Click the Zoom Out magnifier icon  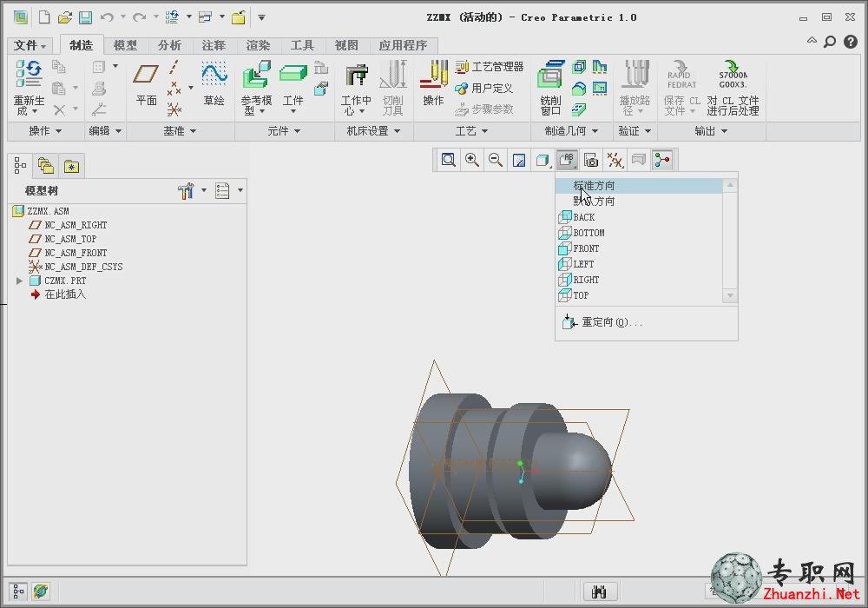(496, 160)
